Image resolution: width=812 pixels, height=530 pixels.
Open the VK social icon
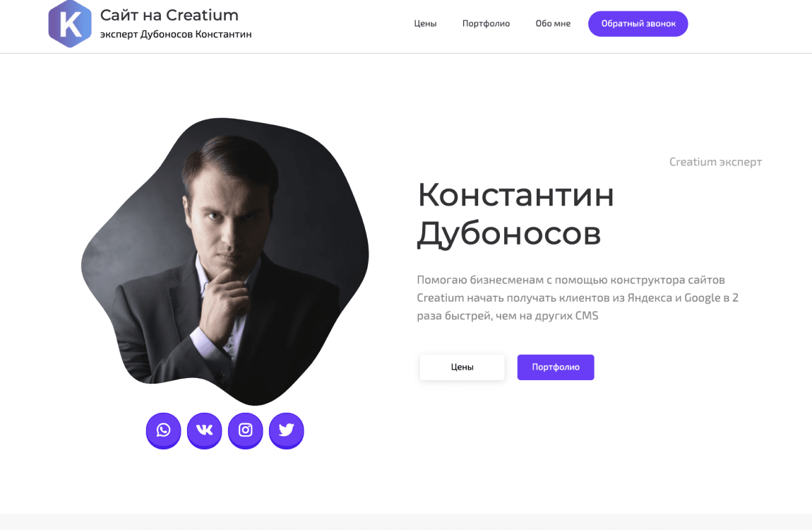pyautogui.click(x=204, y=430)
